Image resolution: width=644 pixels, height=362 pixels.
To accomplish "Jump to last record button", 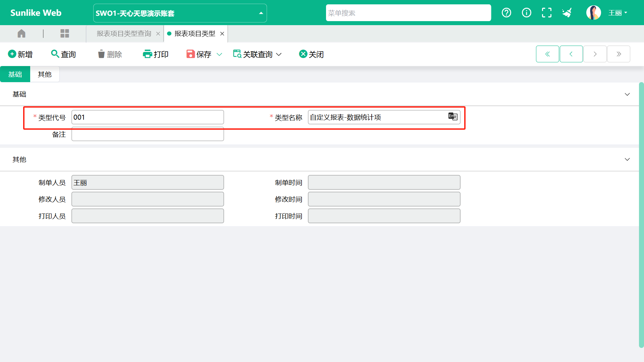I will 619,54.
